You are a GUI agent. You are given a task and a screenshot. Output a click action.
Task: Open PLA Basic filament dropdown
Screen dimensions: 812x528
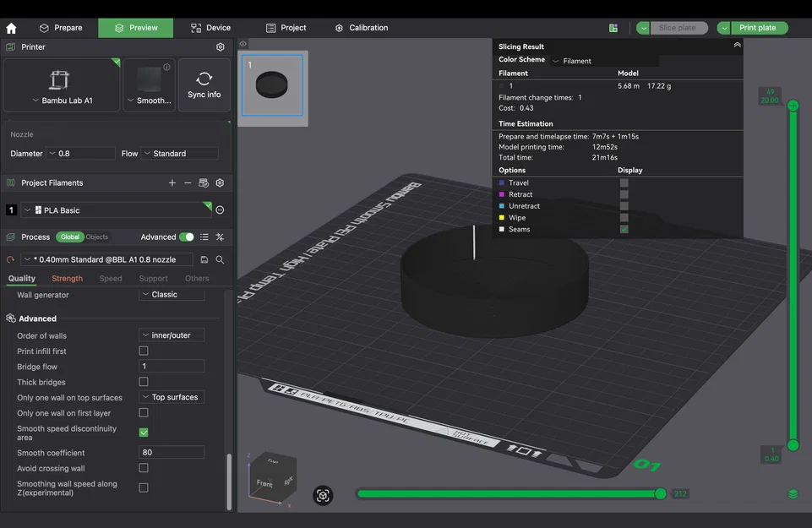click(117, 210)
